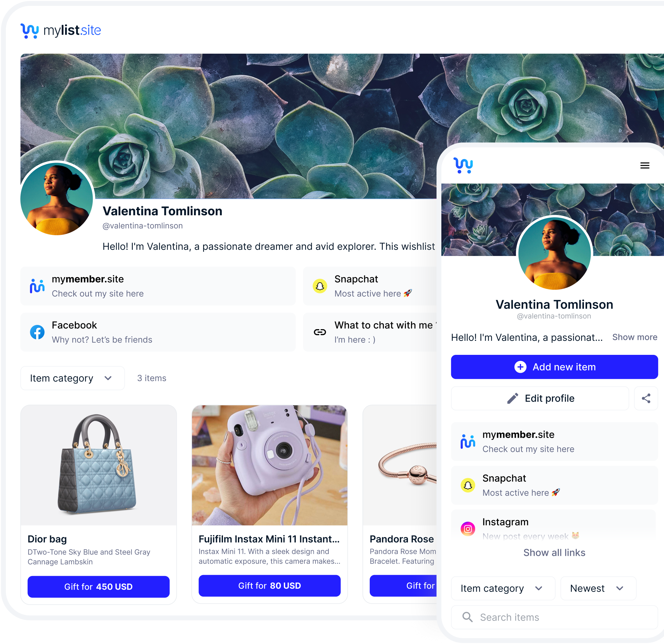
Task: Click the share icon beside Edit profile
Action: tap(646, 398)
